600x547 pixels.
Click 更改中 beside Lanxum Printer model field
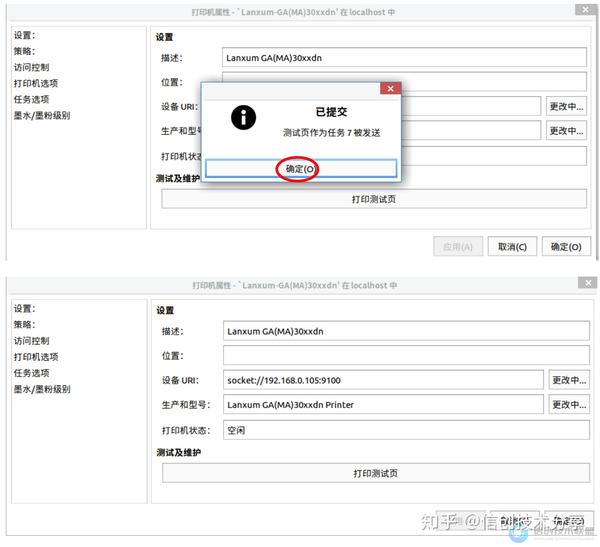pos(569,404)
